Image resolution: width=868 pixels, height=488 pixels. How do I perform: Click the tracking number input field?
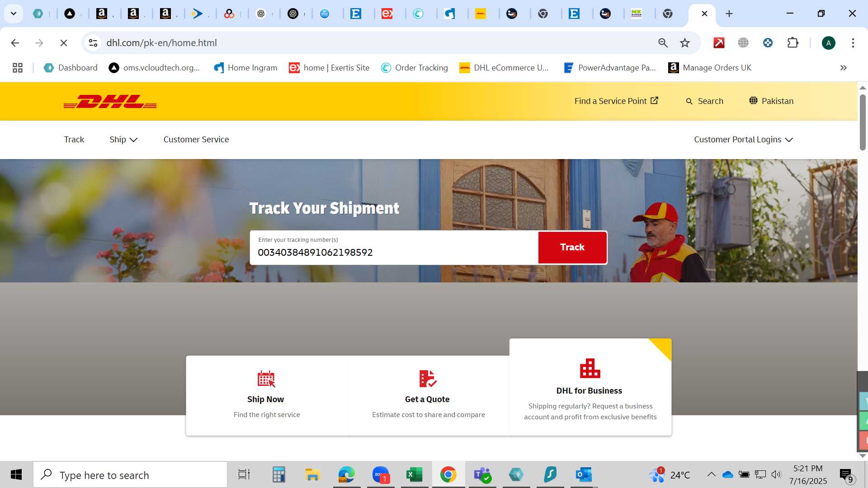coord(394,248)
